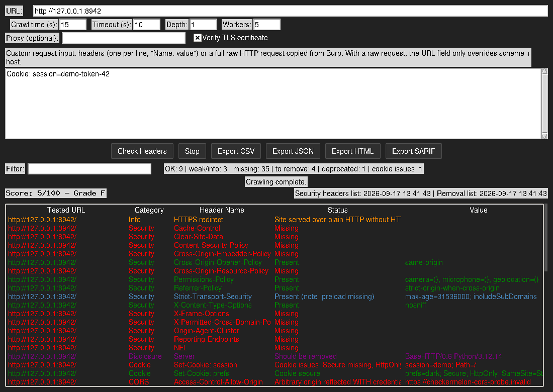Click the BaseHTTP/0.6 Python/3.12.14 value
The height and width of the screenshot is (392, 553).
[453, 356]
